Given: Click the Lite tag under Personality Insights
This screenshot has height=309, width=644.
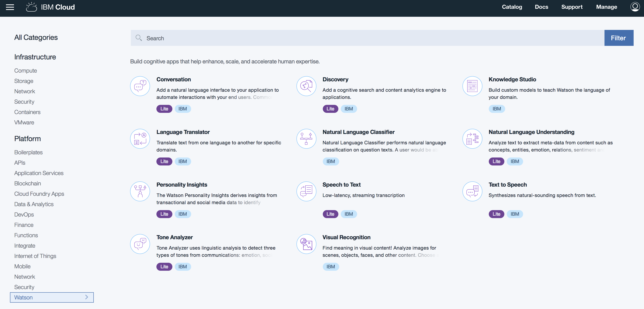Looking at the screenshot, I should 164,214.
